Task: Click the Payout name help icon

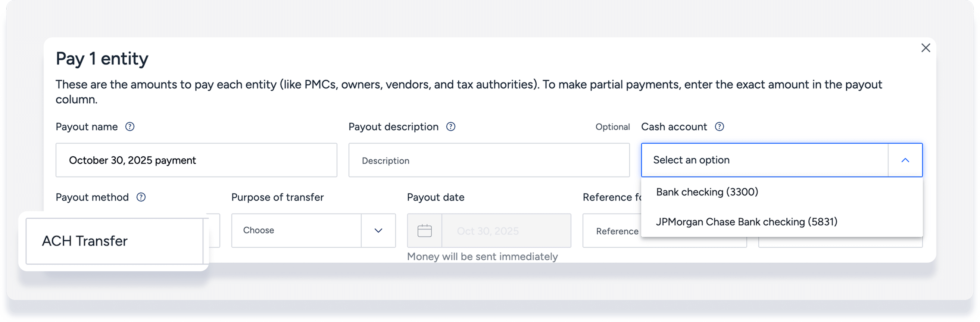Action: click(x=130, y=126)
